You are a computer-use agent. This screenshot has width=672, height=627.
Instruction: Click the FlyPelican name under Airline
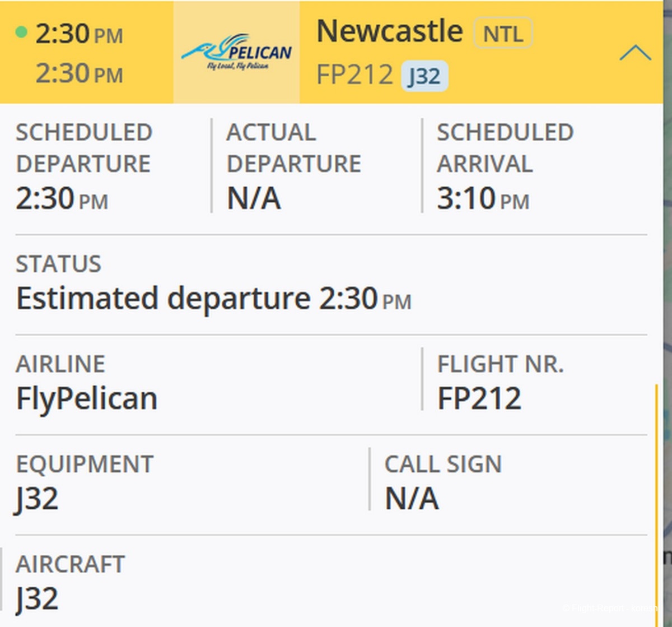click(87, 399)
